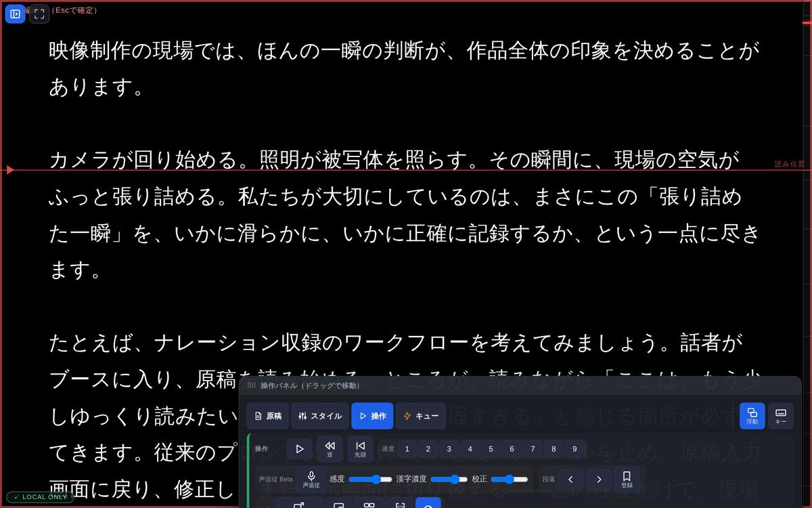Adjust the 漢字濃度 slider
This screenshot has width=812, height=508.
[x=449, y=479]
